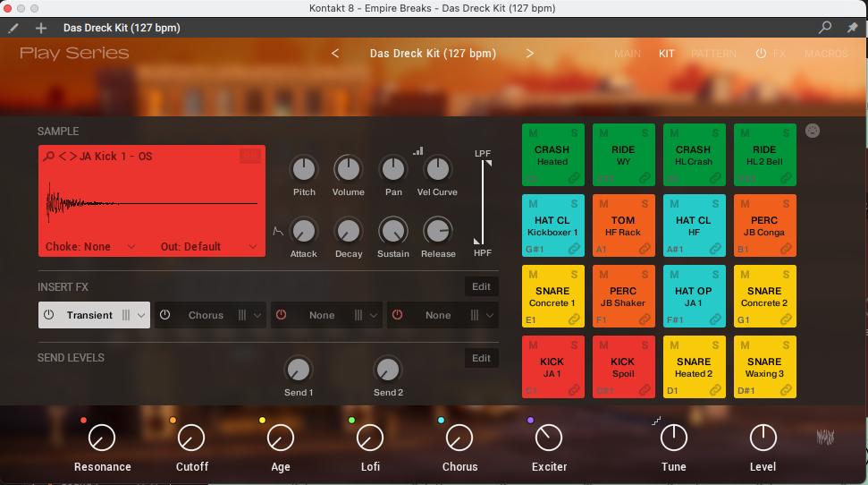
Task: Open sample browser magnifier in waveform display
Action: [x=48, y=157]
